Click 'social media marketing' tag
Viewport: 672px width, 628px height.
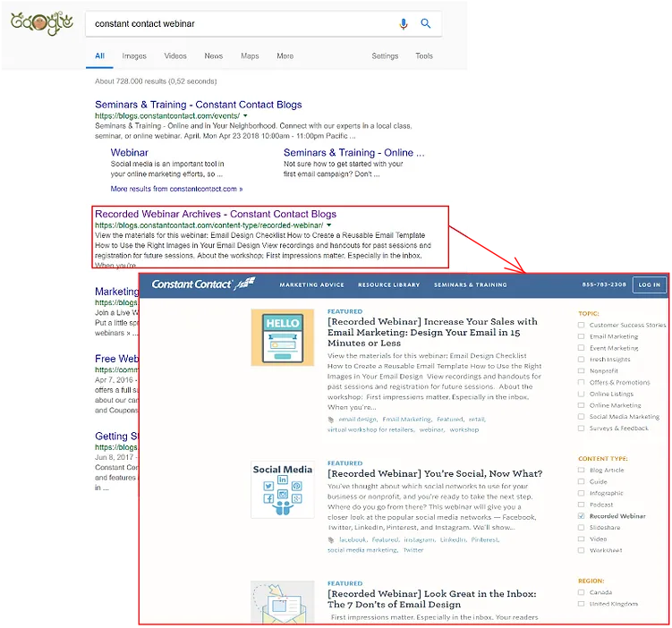pyautogui.click(x=362, y=550)
